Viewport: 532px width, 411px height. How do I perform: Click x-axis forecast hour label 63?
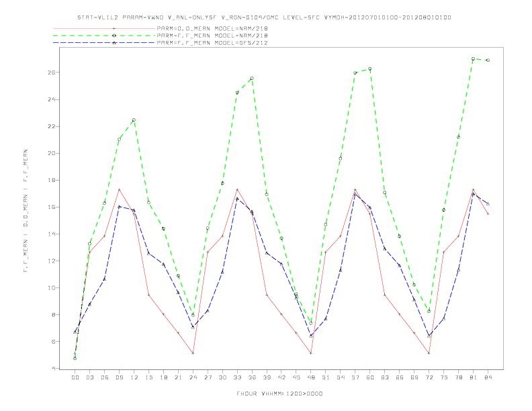point(385,377)
